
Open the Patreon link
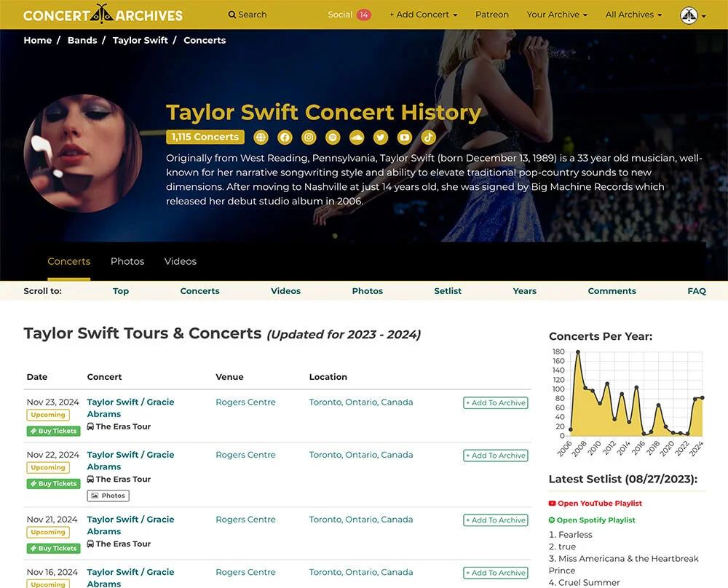click(x=491, y=15)
